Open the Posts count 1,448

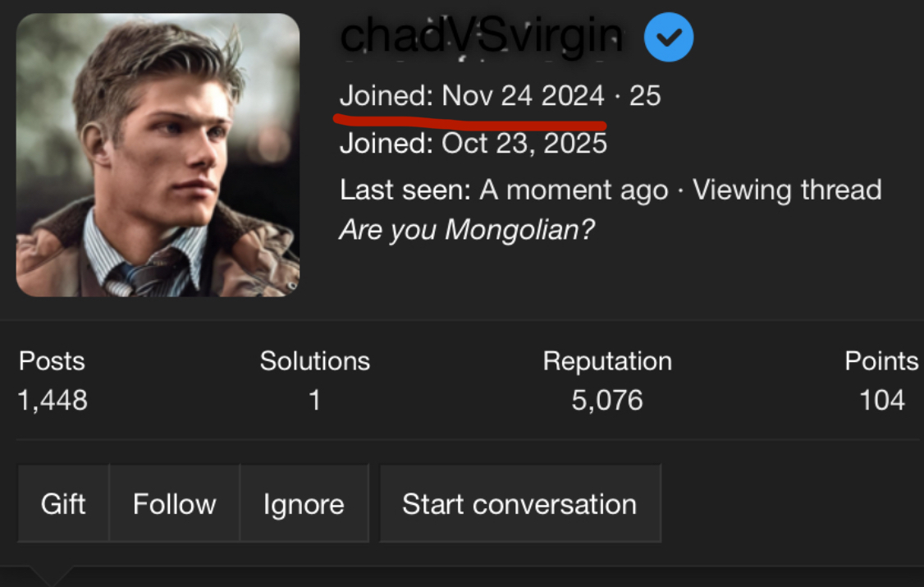point(53,401)
